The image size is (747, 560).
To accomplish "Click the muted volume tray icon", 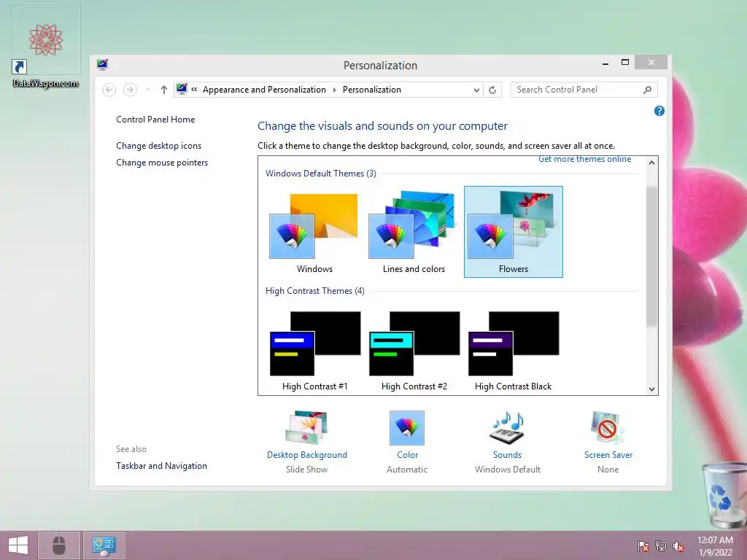I will click(678, 546).
